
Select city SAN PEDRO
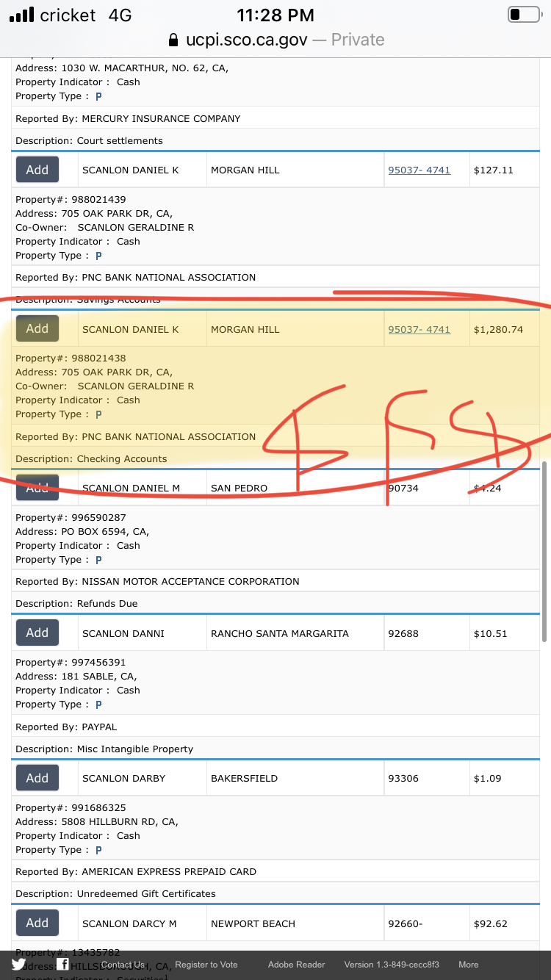pyautogui.click(x=239, y=488)
